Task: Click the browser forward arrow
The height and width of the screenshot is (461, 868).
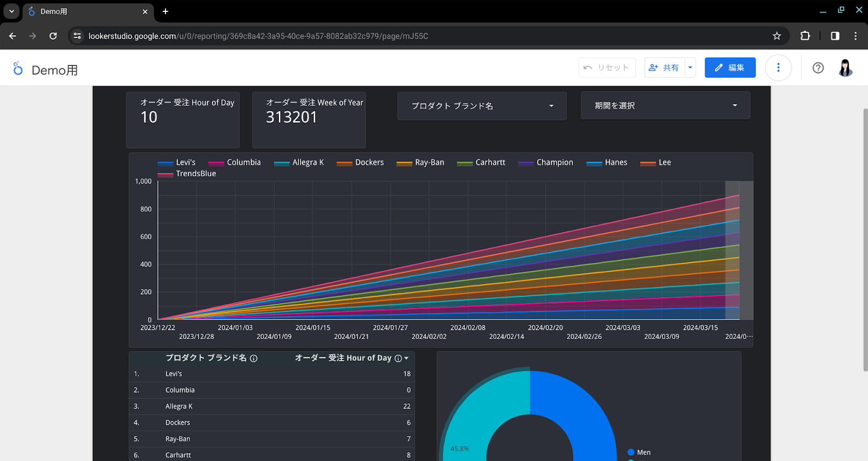Action: [x=33, y=36]
